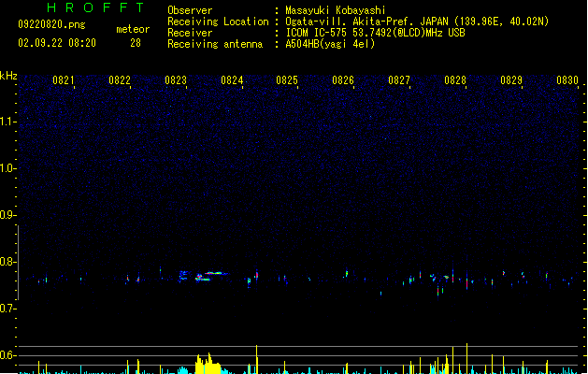The height and width of the screenshot is (374, 588).
Task: Click the Receiving Location label
Action: [x=218, y=22]
